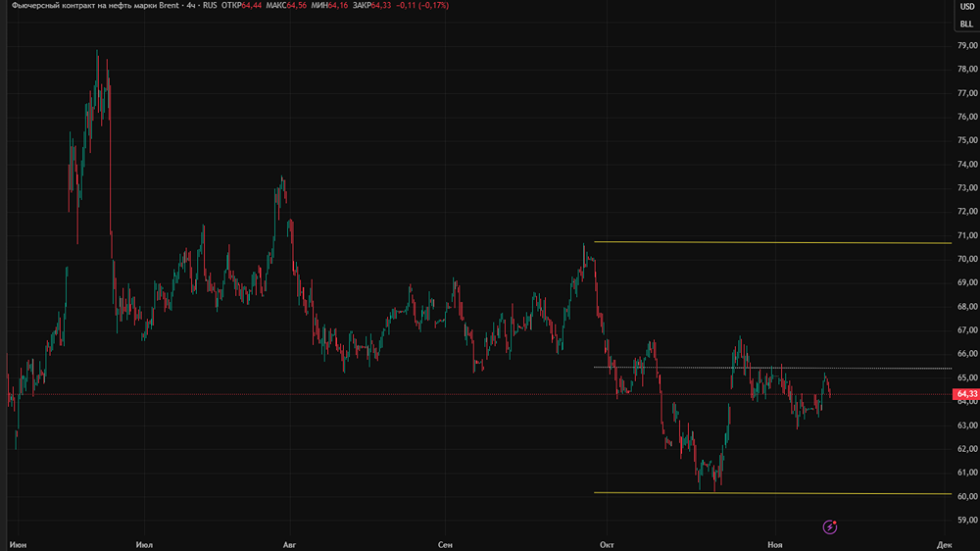Click the 79,00 price scale label
Image resolution: width=980 pixels, height=551 pixels.
966,45
